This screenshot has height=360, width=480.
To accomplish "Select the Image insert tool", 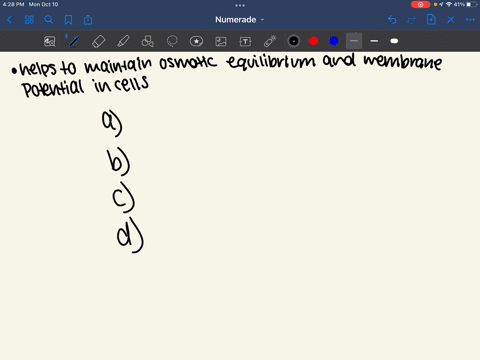I will pos(221,41).
